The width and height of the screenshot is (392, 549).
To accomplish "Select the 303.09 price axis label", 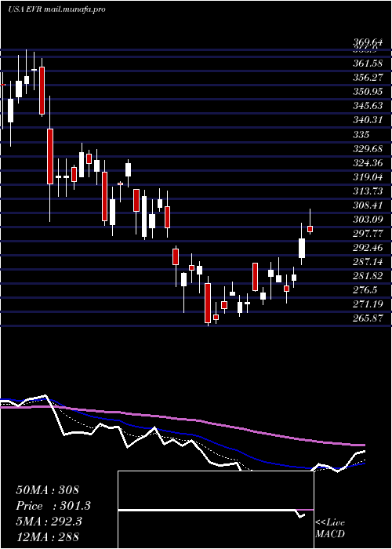I will 367,220.
